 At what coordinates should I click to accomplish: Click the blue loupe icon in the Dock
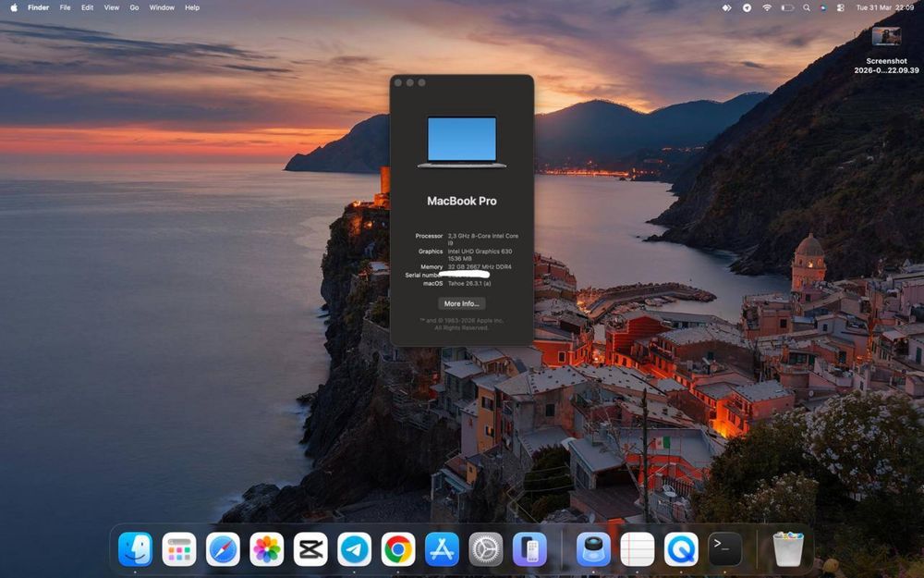coord(593,549)
